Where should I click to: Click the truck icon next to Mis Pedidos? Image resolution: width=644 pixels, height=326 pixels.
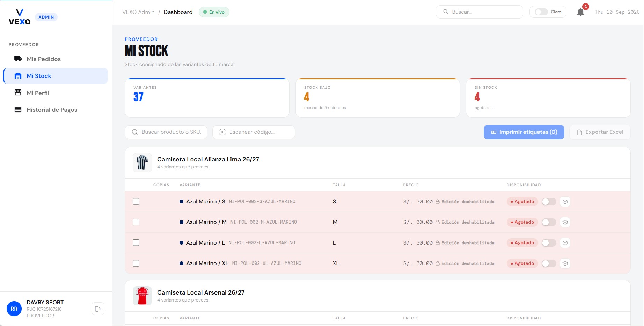click(x=18, y=59)
